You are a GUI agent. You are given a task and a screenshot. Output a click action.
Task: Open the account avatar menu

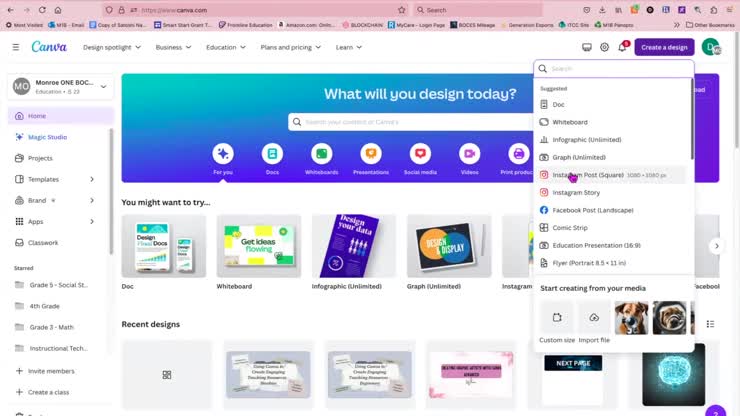[x=711, y=47]
